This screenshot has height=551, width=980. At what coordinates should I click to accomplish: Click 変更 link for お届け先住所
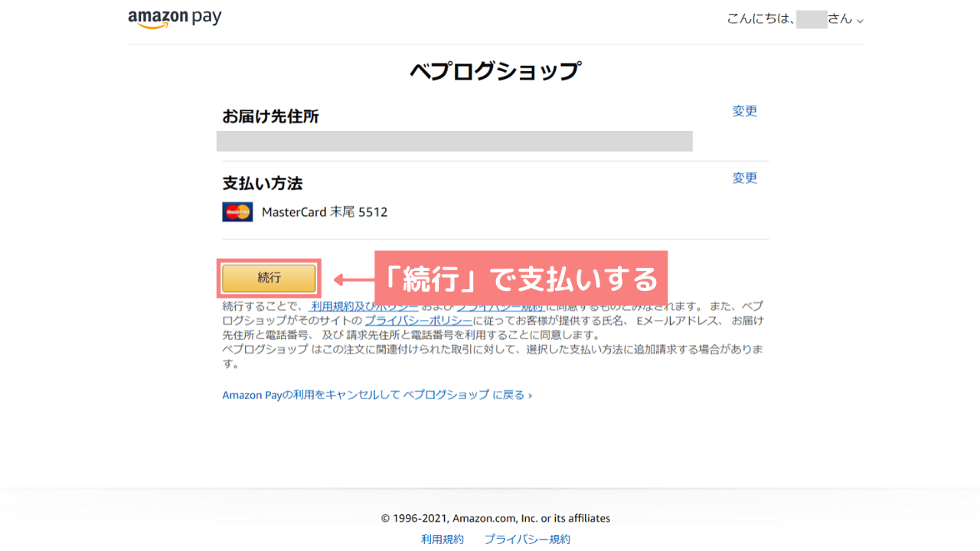(744, 111)
